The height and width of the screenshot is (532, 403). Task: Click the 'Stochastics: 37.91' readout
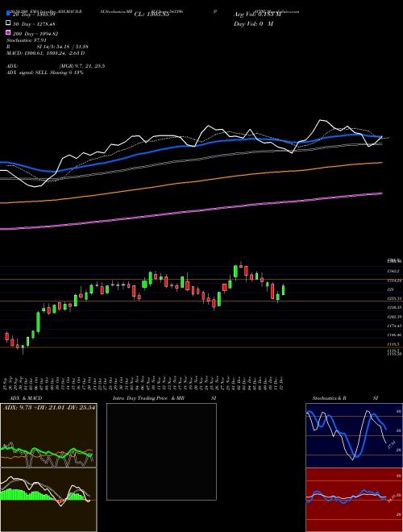pos(27,40)
